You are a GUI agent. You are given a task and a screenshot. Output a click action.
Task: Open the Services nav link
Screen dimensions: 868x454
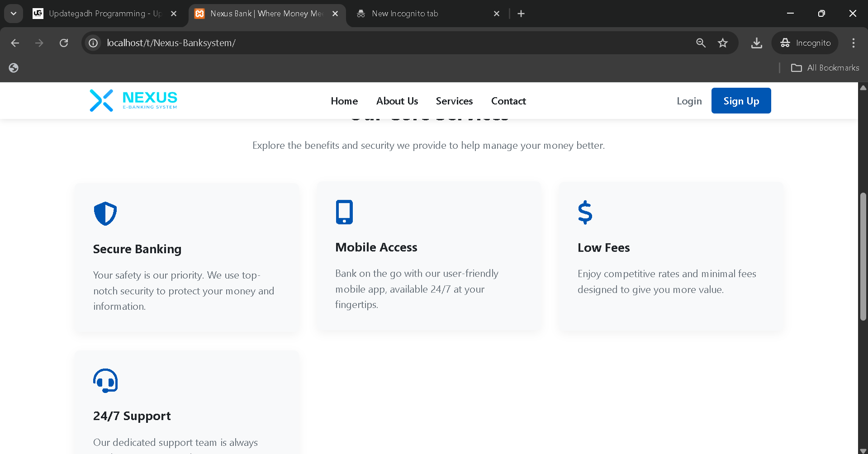tap(454, 101)
